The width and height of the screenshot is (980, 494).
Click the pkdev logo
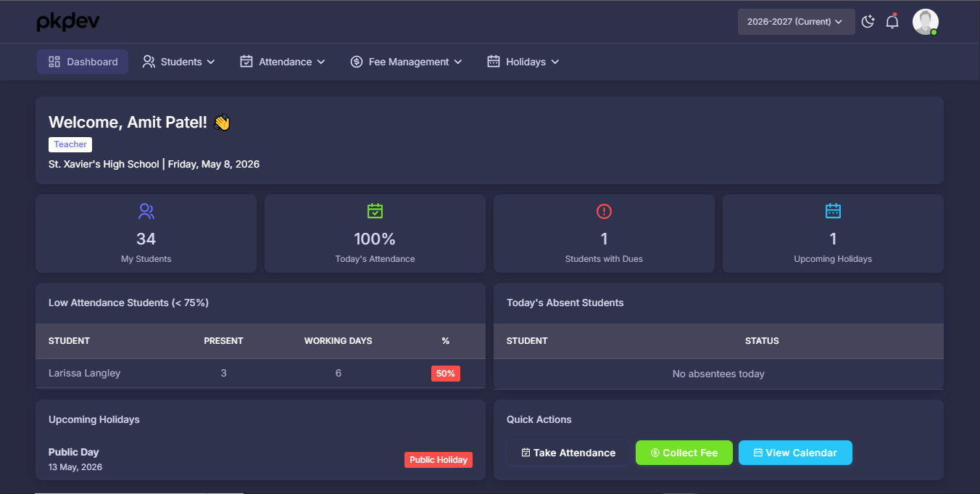click(68, 22)
